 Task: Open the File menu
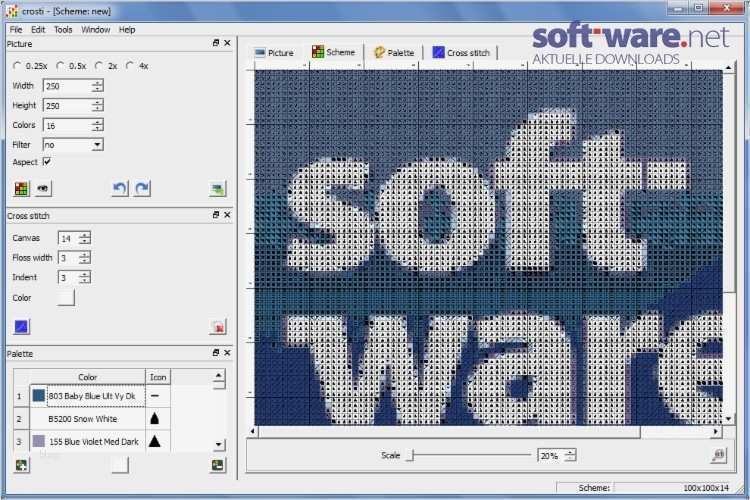click(x=16, y=30)
